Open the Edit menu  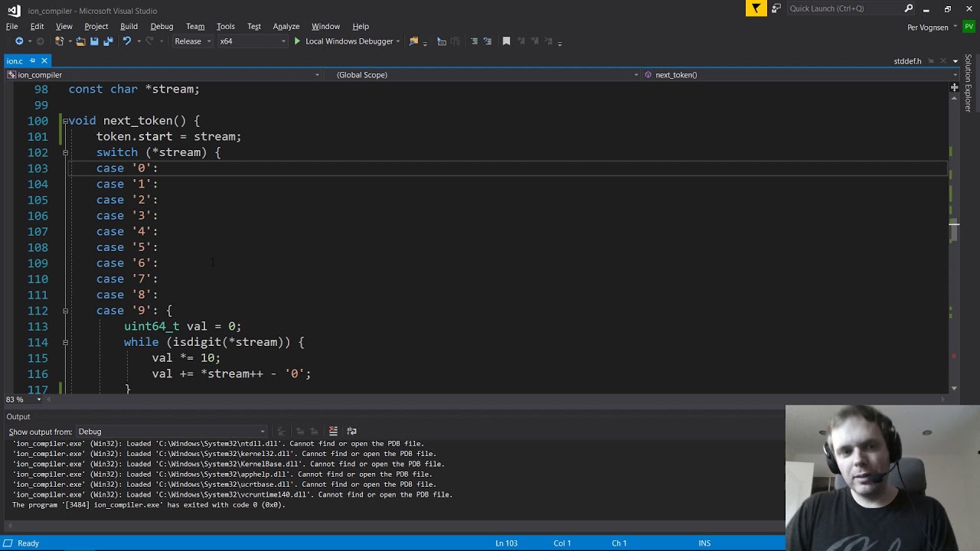37,26
